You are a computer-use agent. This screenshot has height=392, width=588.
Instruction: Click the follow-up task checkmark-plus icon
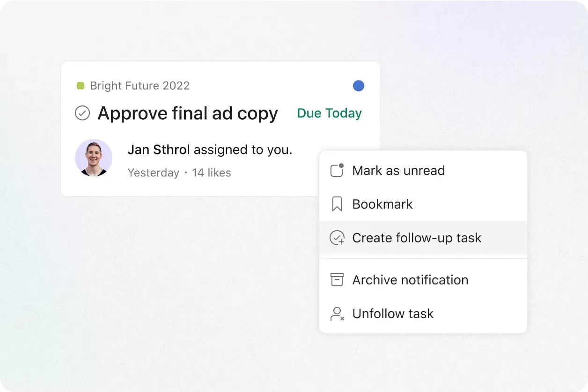point(337,238)
